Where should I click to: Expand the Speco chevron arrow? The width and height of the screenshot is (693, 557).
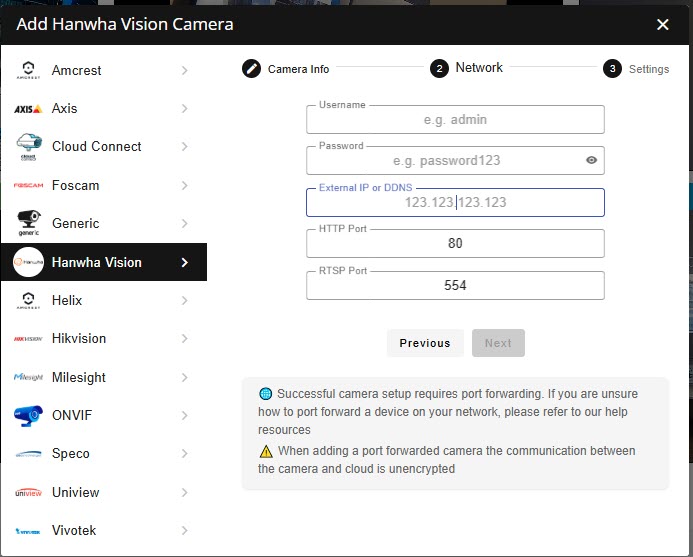click(x=185, y=454)
